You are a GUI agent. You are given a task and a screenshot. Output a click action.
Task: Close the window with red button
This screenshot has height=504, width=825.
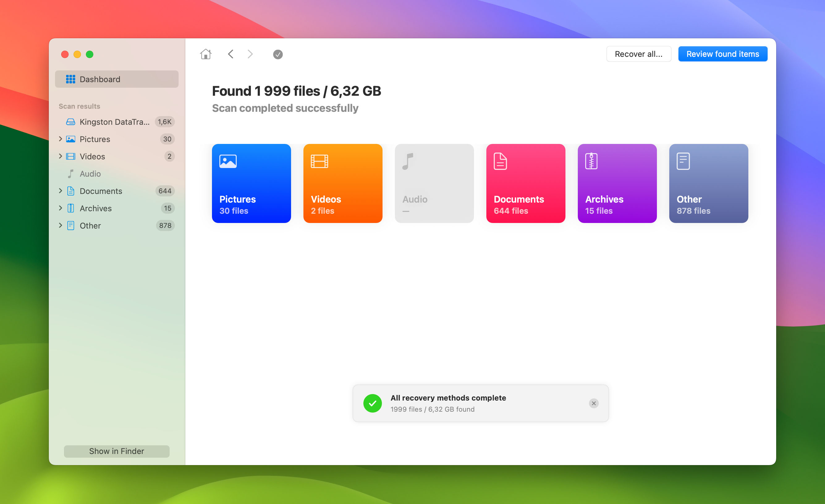(x=65, y=54)
